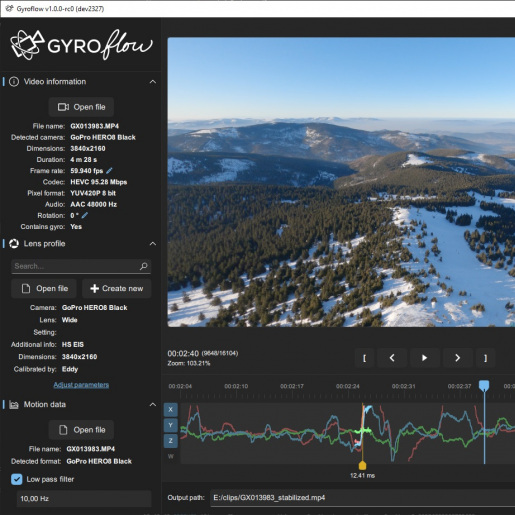Screen dimensions: 515x515
Task: Toggle the X axis graph
Action: 171,409
